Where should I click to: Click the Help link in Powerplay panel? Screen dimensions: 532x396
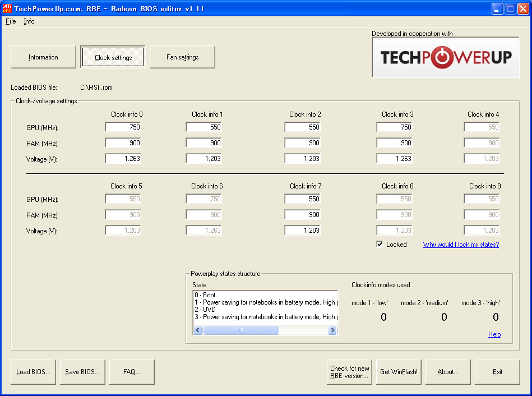coord(494,334)
